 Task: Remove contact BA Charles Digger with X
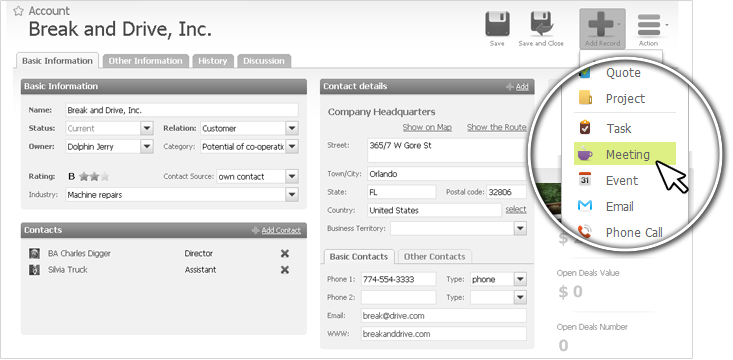click(285, 253)
